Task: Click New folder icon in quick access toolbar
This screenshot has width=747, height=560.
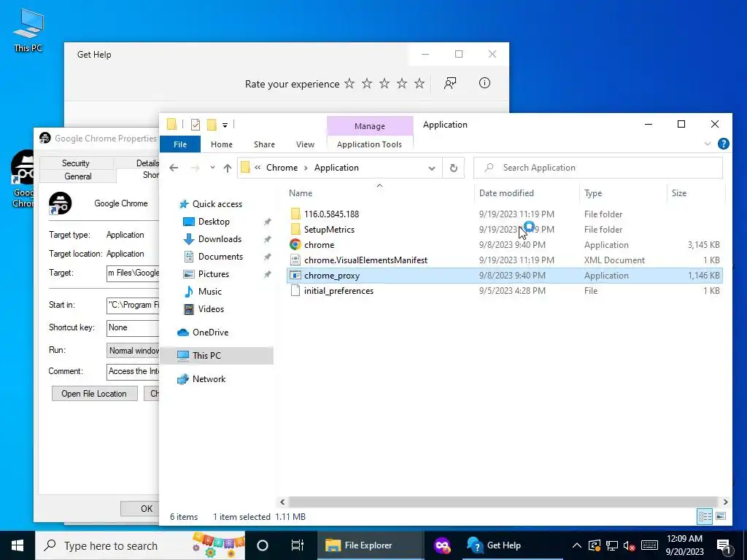Action: click(212, 125)
